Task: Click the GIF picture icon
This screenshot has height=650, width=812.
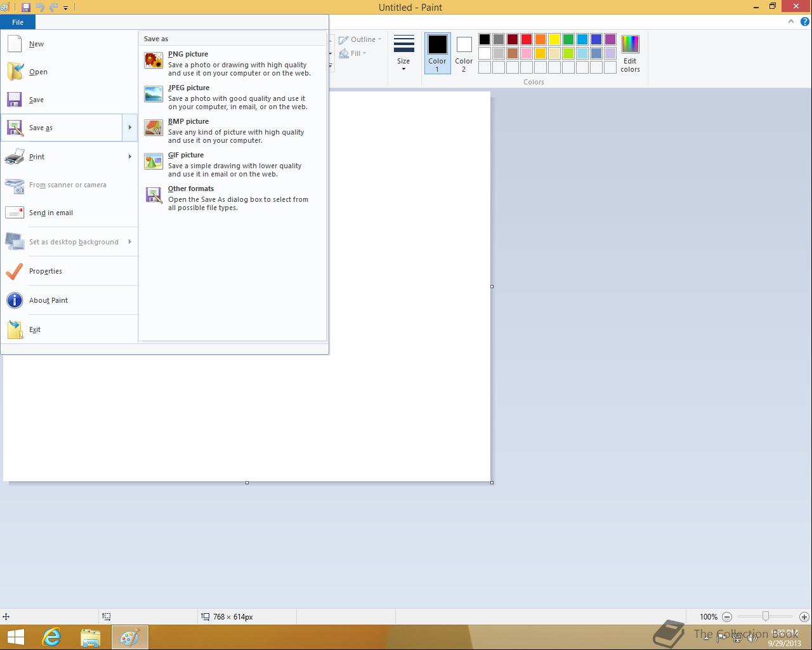Action: [x=154, y=161]
